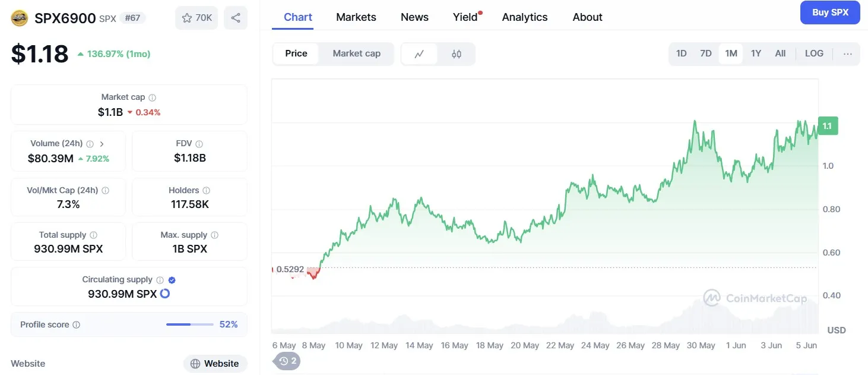This screenshot has width=868, height=375.
Task: Select the 1Y time range
Action: tap(756, 53)
